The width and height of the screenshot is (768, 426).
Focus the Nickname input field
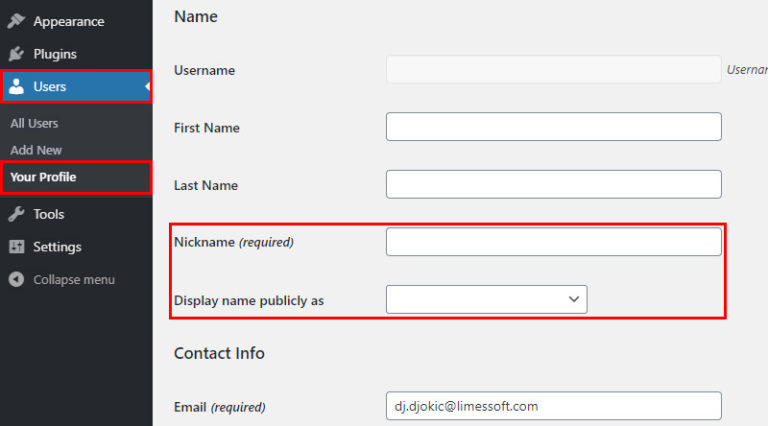(x=553, y=242)
